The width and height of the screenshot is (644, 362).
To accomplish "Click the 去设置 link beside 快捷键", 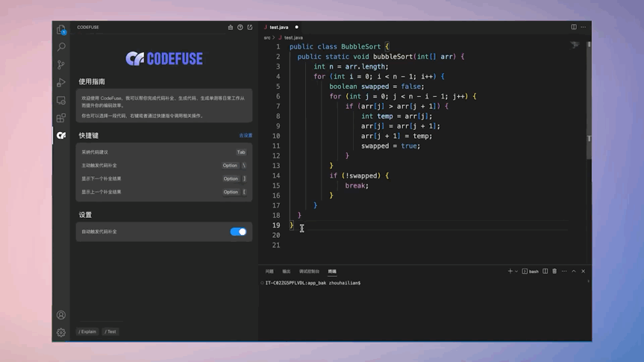I will (x=246, y=135).
